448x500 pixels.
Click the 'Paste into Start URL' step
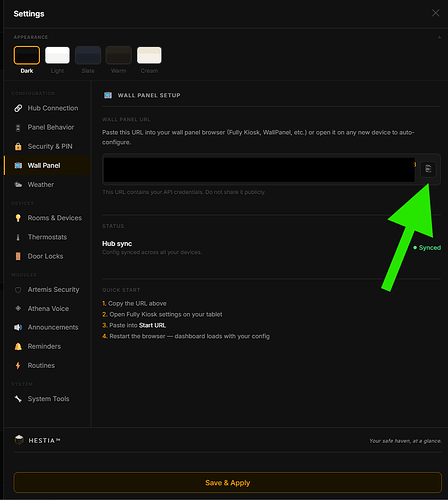134,326
